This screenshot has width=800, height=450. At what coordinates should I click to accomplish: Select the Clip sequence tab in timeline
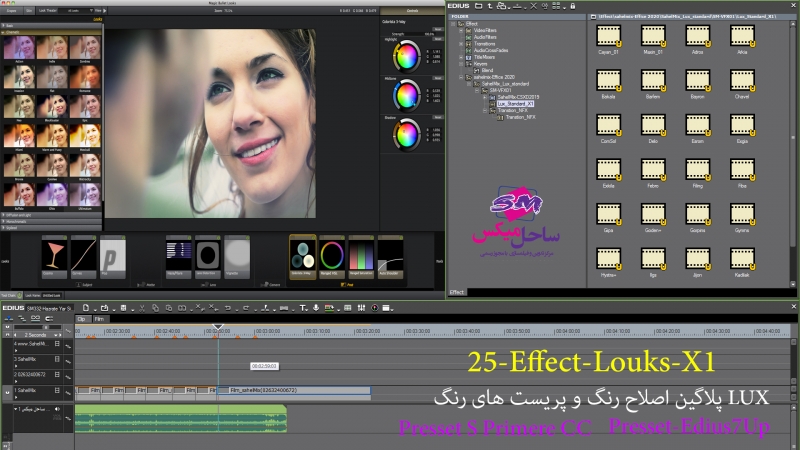pyautogui.click(x=82, y=319)
